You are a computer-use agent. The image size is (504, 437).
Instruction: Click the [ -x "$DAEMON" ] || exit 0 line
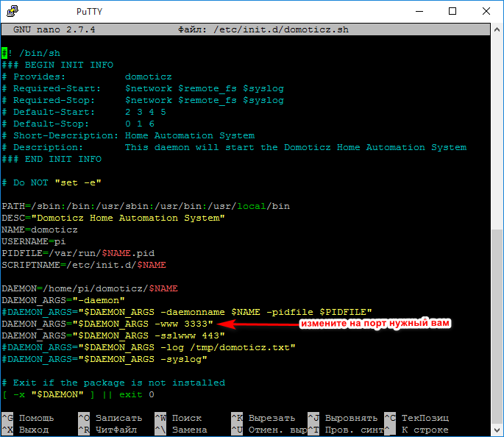pos(78,394)
